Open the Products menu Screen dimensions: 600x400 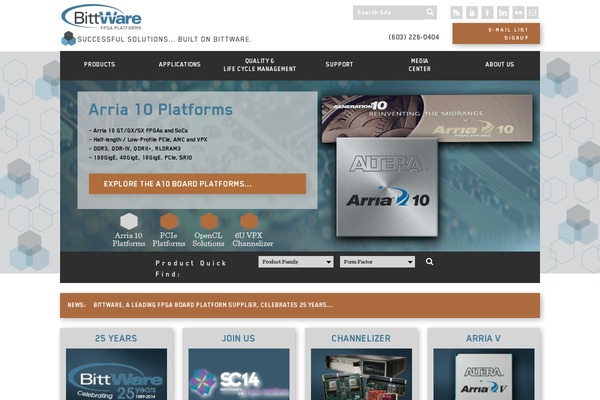tap(99, 65)
